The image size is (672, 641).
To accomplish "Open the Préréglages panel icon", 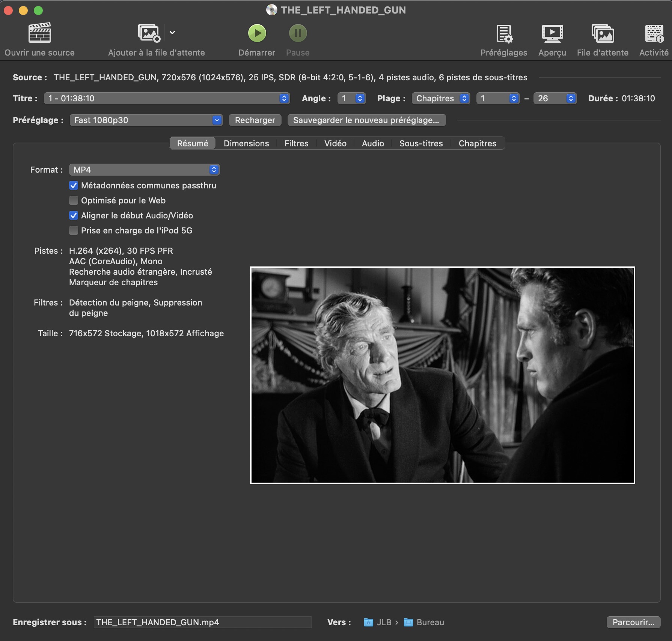I will tap(504, 33).
